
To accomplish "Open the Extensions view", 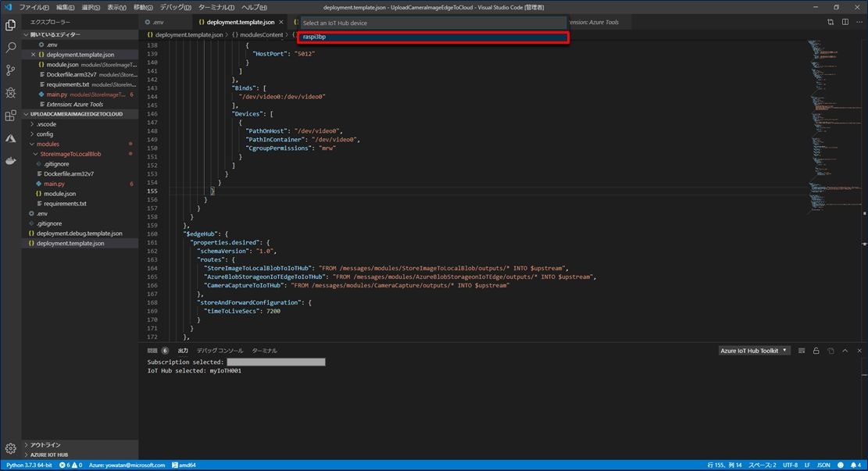I will [10, 115].
